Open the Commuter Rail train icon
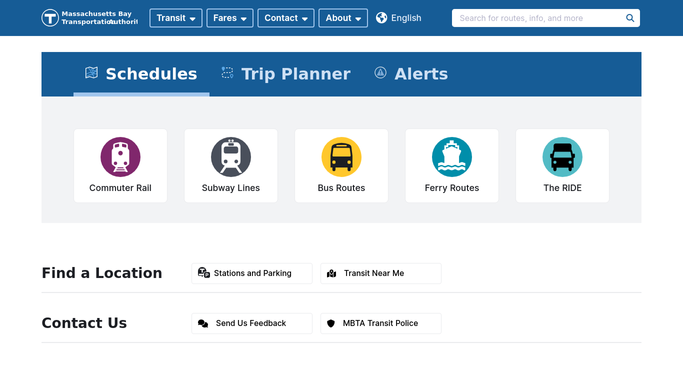Screen dimensions: 683x384 (x=120, y=157)
